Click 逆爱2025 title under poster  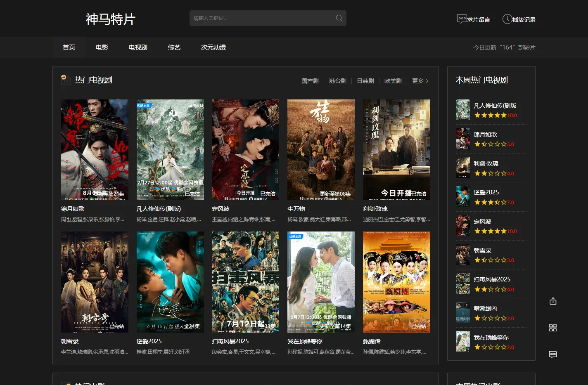[149, 341]
